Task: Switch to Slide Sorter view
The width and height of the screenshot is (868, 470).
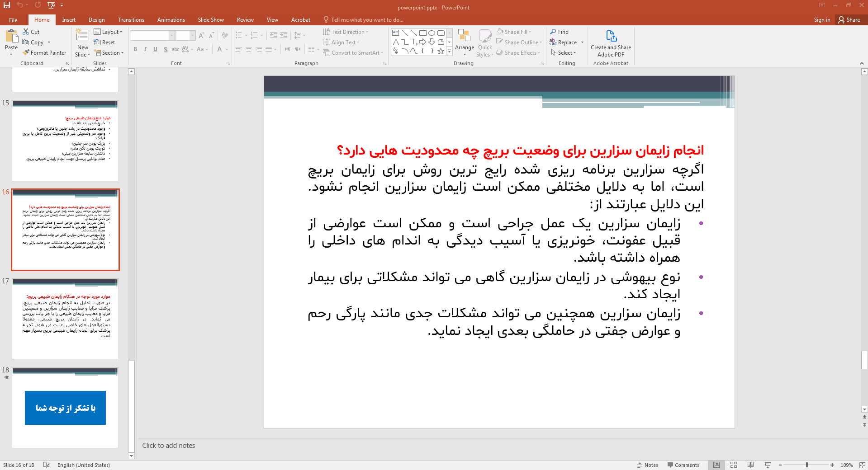Action: pos(734,465)
